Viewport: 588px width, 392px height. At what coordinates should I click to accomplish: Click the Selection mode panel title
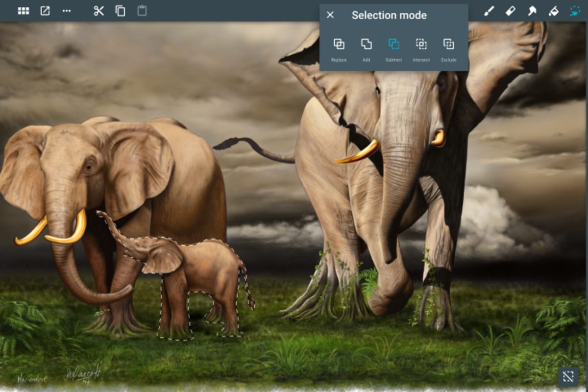389,15
